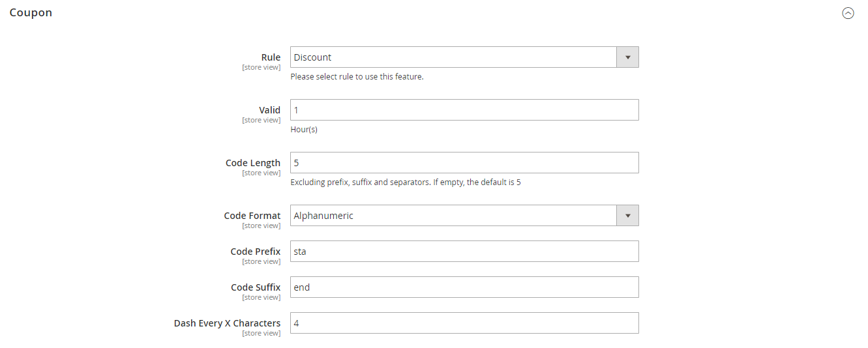Click the 'Please select rule' hint text
868x348 pixels.
(357, 77)
